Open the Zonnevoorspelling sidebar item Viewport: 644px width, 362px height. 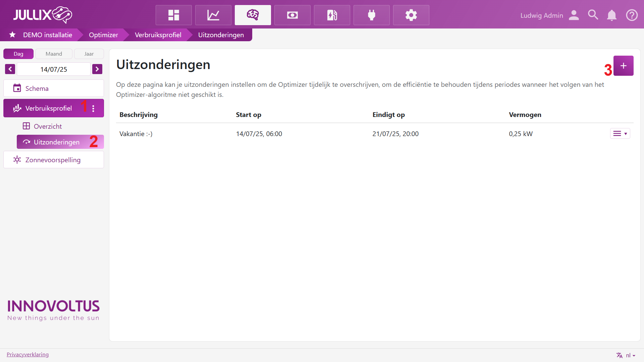(54, 160)
